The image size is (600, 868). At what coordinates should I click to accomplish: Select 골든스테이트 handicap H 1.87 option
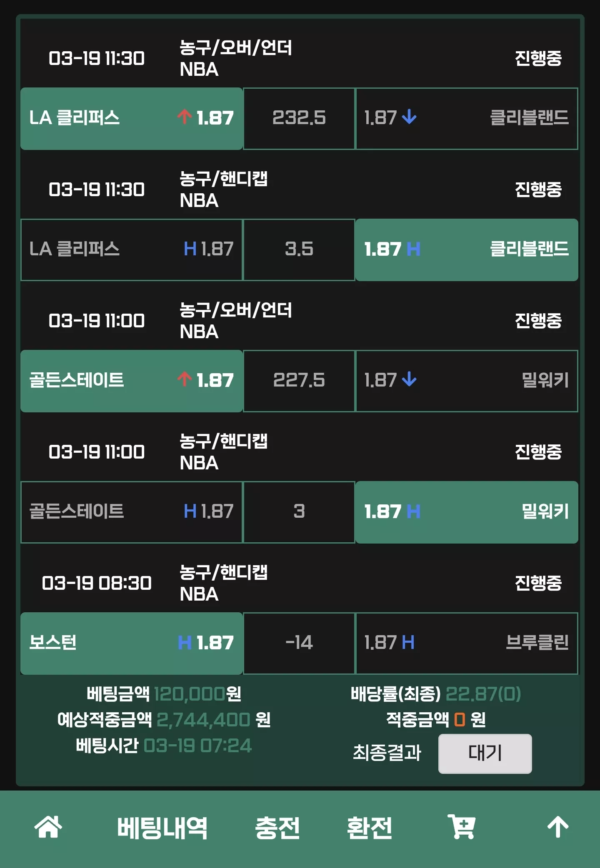point(132,512)
